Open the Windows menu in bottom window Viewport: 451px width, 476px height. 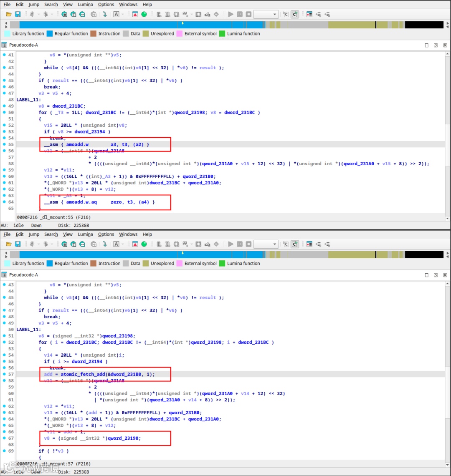[128, 234]
